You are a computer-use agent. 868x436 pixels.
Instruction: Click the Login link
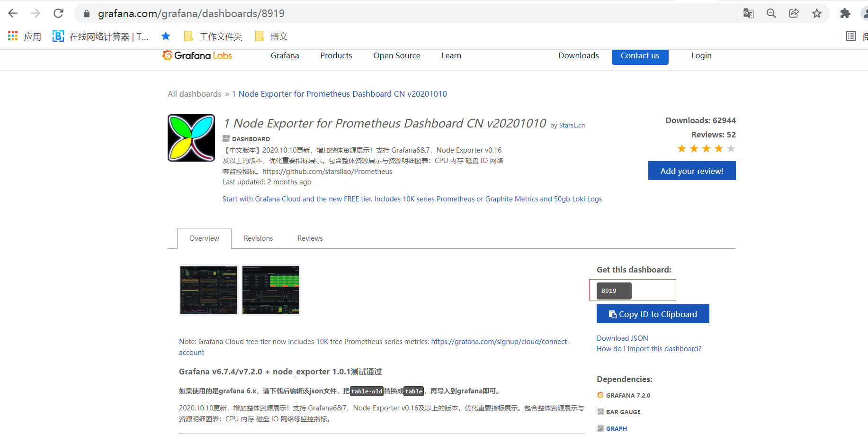pos(701,55)
